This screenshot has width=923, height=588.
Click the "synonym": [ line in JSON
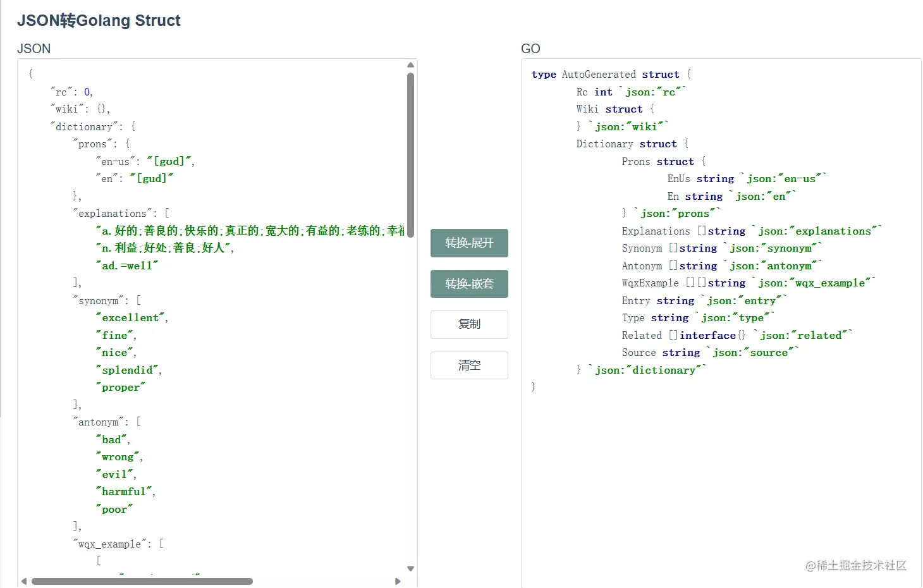107,301
